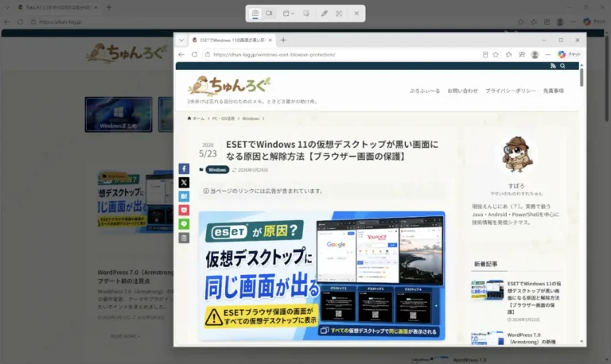Click the ちゅんろぐ site logo in front window

pos(229,86)
